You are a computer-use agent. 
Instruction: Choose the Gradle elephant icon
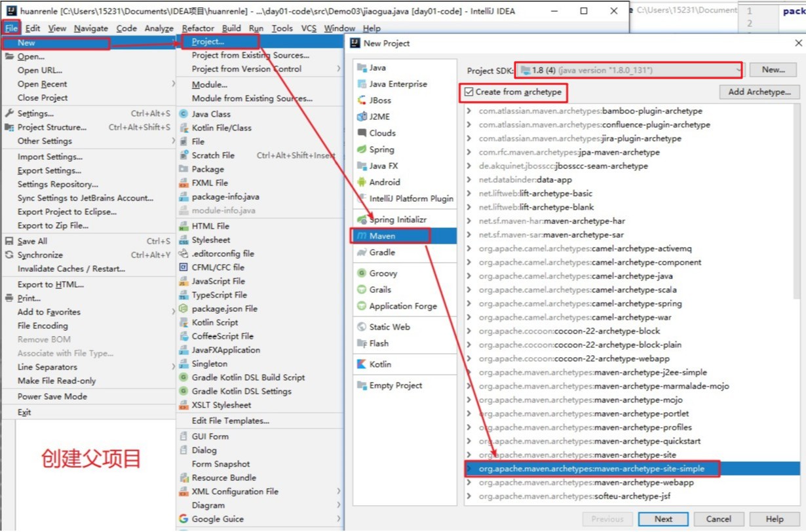click(362, 252)
